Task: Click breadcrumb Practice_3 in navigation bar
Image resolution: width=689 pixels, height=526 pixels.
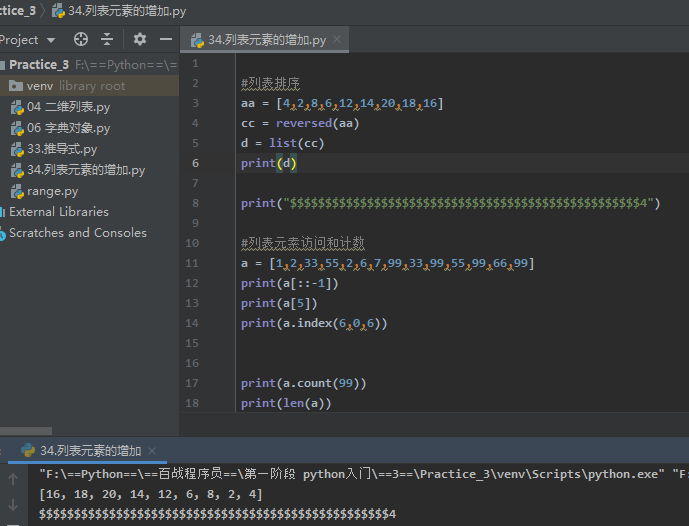Action: point(18,11)
